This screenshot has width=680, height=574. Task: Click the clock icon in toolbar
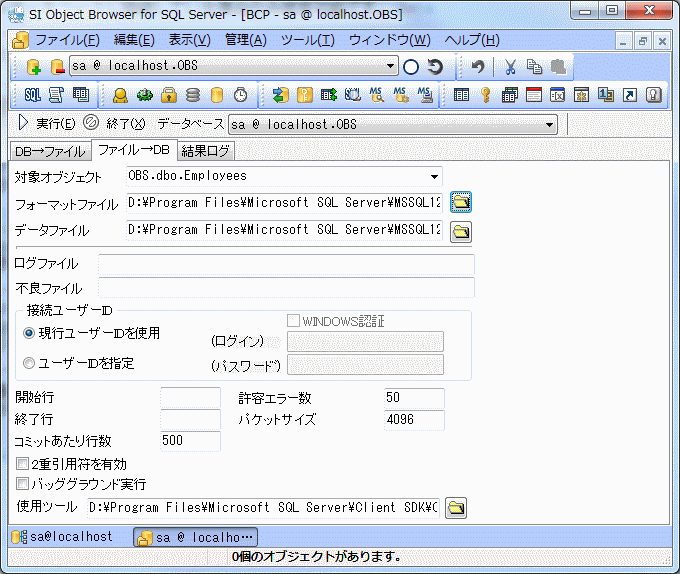tap(240, 95)
